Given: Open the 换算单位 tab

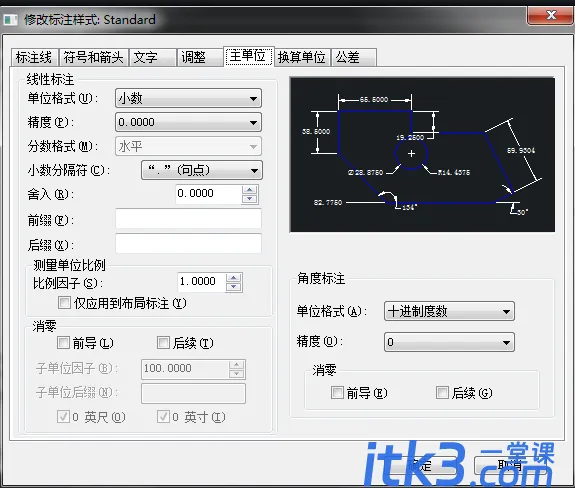Looking at the screenshot, I should (x=302, y=58).
